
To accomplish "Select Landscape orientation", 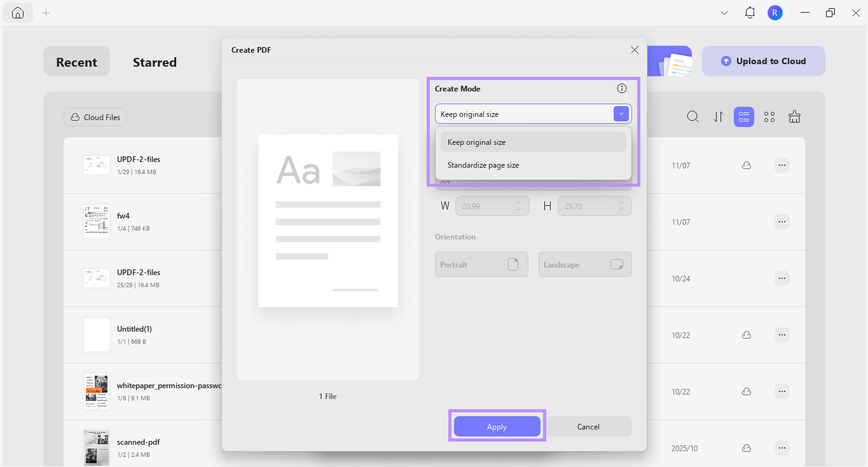I will (584, 264).
